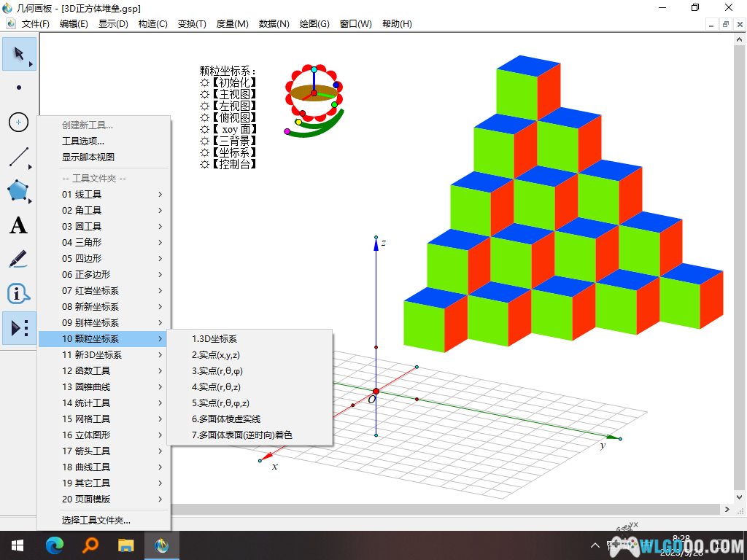747x560 pixels.
Task: Open the 变换(T) menu
Action: point(192,23)
